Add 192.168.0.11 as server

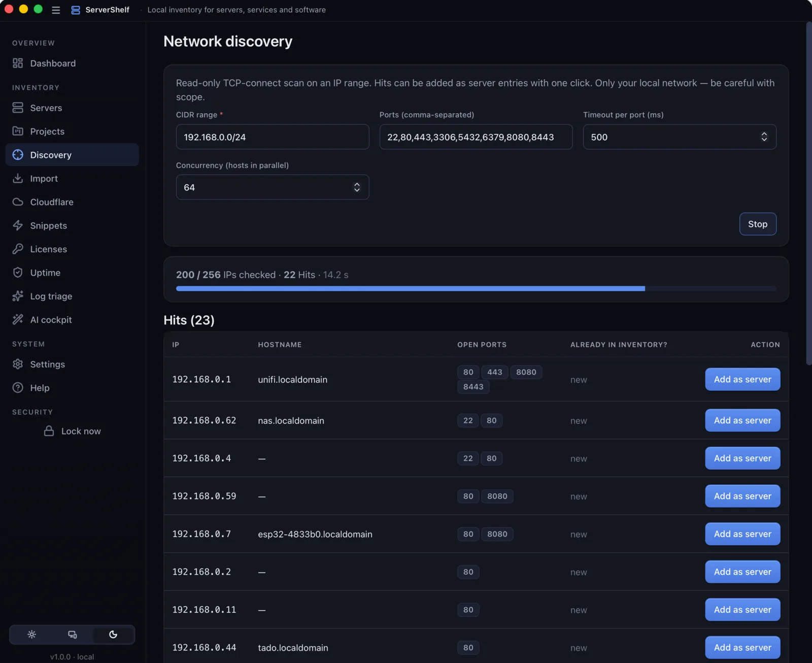[x=742, y=610]
